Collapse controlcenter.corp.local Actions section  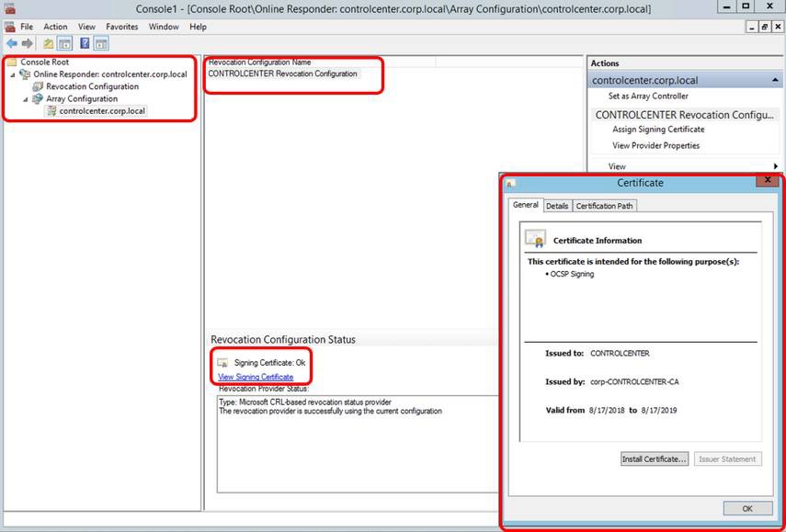tap(775, 81)
